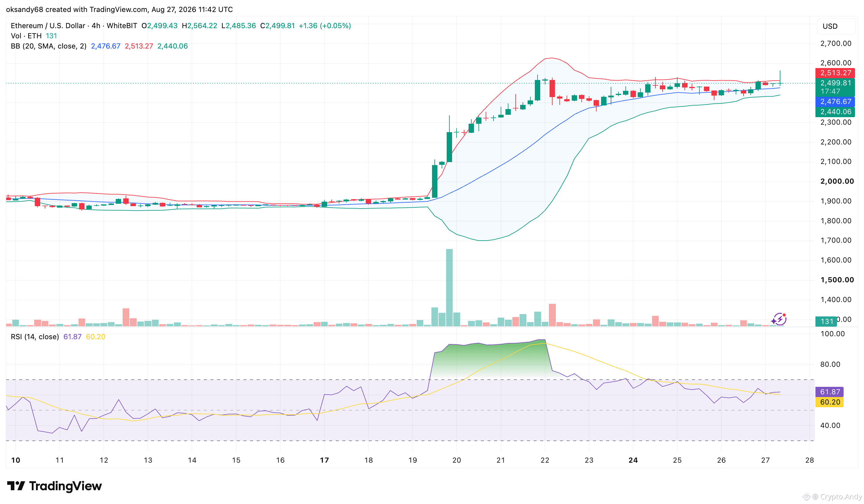Viewport: 864px width, 504px height.
Task: Click the low value L2,485.36
Action: point(239,26)
